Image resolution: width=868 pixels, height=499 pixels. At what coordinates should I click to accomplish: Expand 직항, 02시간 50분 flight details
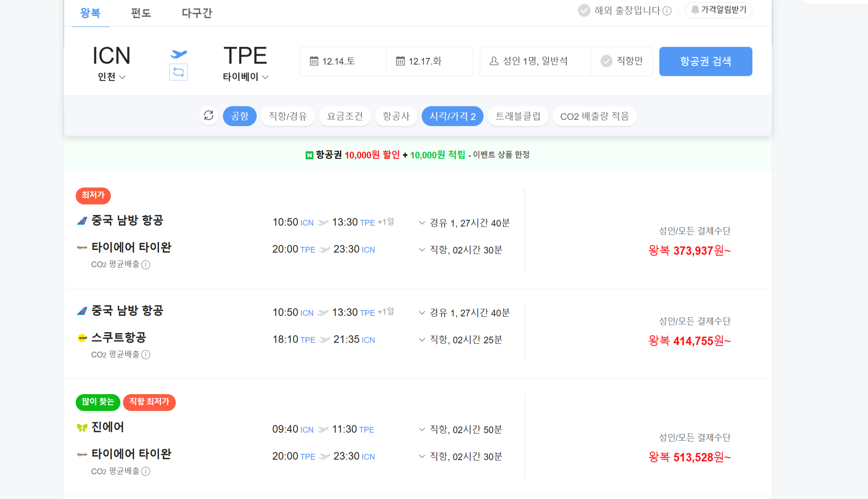460,430
